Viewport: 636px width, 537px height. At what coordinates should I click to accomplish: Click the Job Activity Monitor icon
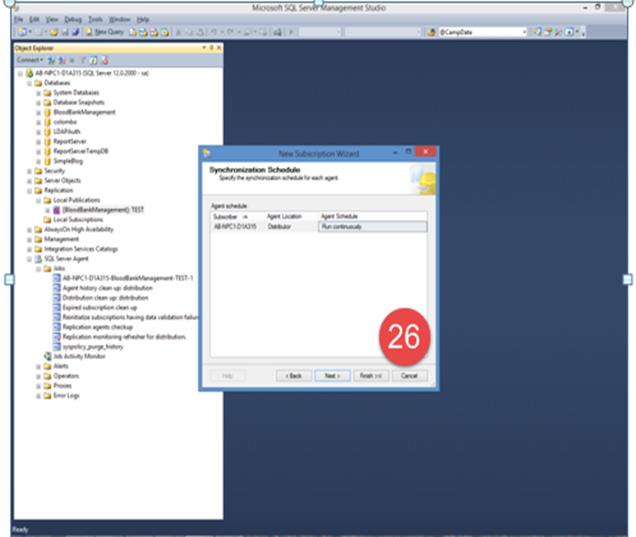pyautogui.click(x=48, y=356)
